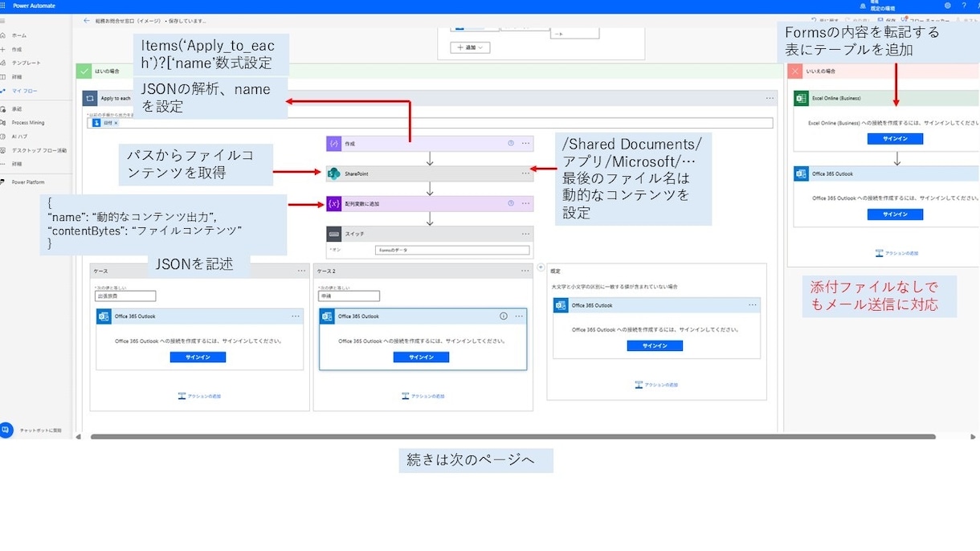Click Outlook icon in ケース 2 card
The image size is (980, 551).
tap(327, 316)
